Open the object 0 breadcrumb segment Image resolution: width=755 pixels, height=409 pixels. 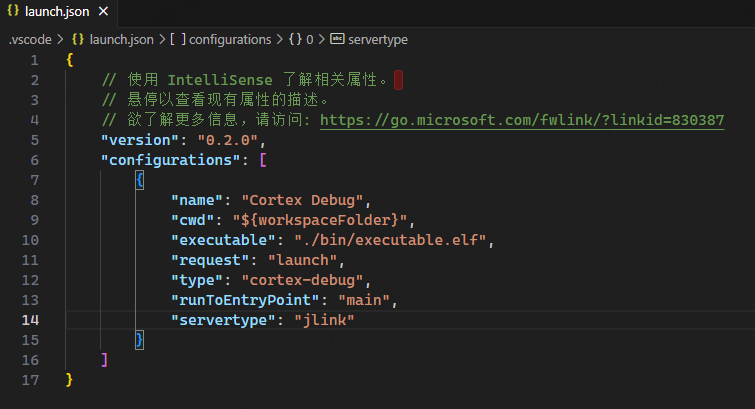[310, 40]
